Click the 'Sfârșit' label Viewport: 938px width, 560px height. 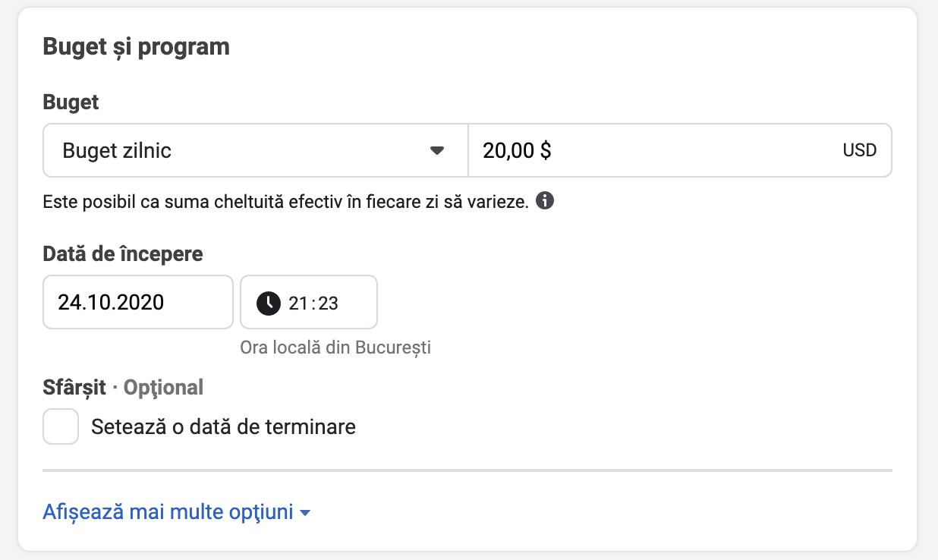pyautogui.click(x=74, y=387)
